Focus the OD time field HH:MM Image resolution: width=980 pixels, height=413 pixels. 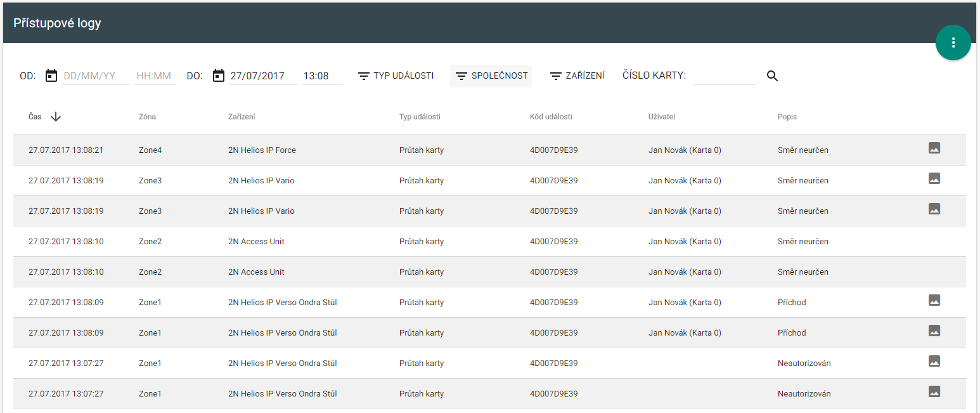click(155, 76)
